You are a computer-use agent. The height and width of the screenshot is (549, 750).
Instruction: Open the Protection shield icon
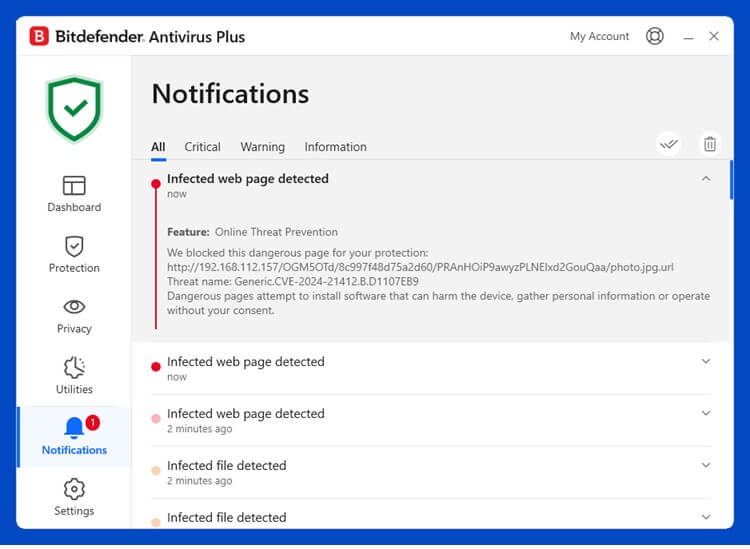pos(74,246)
